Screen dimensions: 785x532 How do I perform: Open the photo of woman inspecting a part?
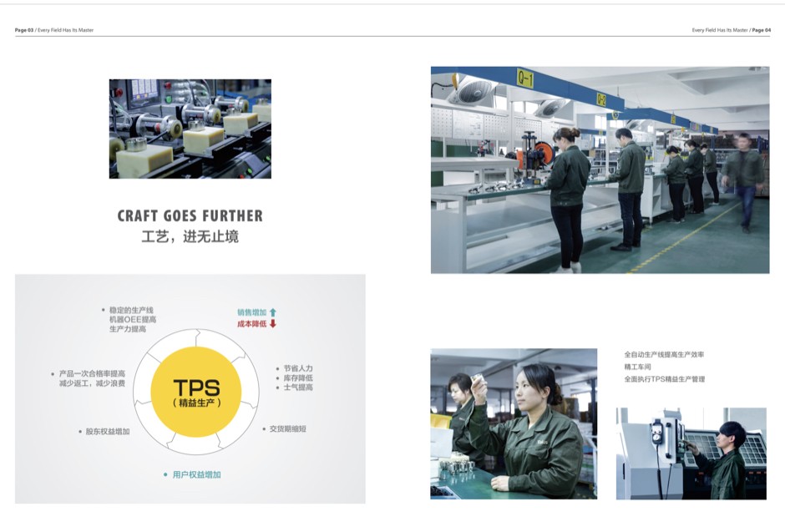pos(514,423)
